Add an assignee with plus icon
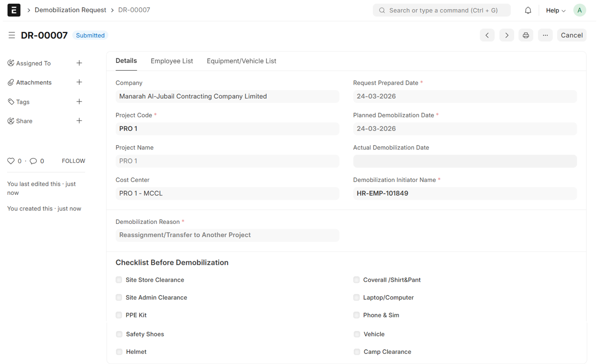The image size is (598, 364). click(x=79, y=63)
